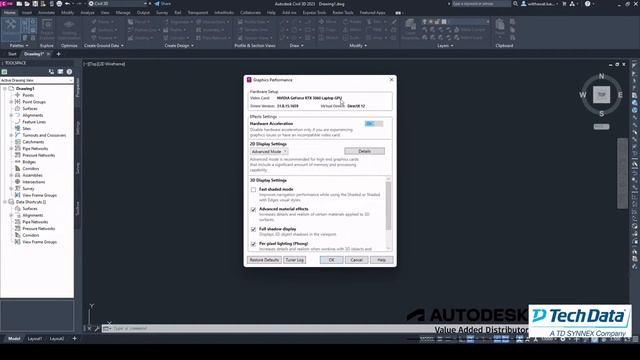Click Cancel in Graphics Performance dialog
The width and height of the screenshot is (640, 360).
(356, 260)
